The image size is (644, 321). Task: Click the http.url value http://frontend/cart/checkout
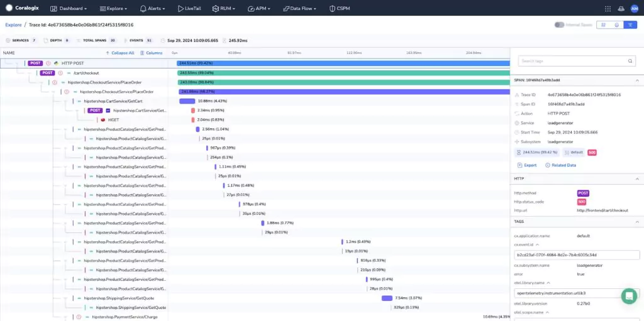pos(602,210)
